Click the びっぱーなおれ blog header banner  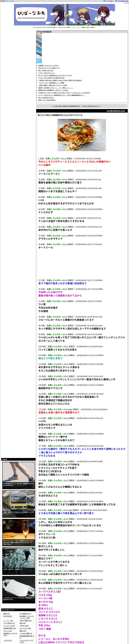(x=64, y=14)
